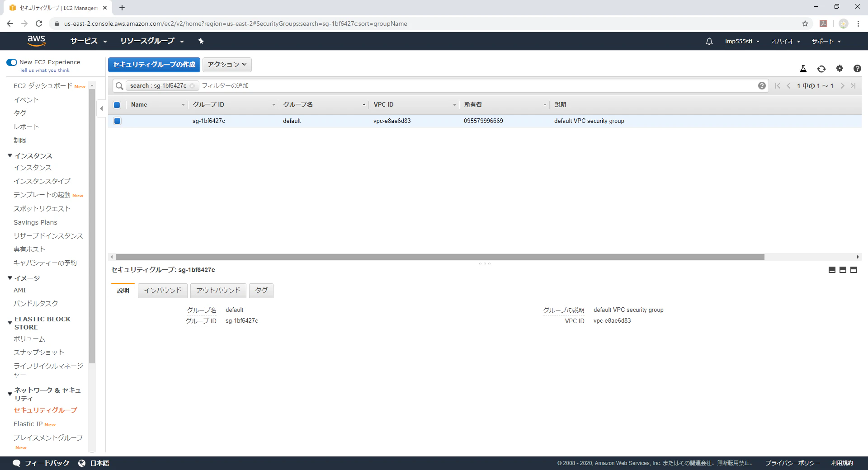Open the AWS home logo
This screenshot has height=470, width=868.
[x=37, y=41]
